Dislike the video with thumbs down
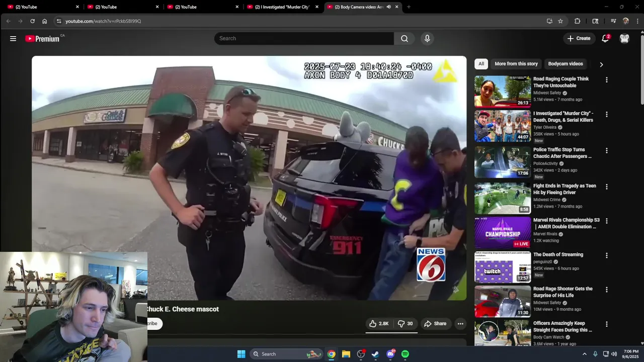 [406, 324]
